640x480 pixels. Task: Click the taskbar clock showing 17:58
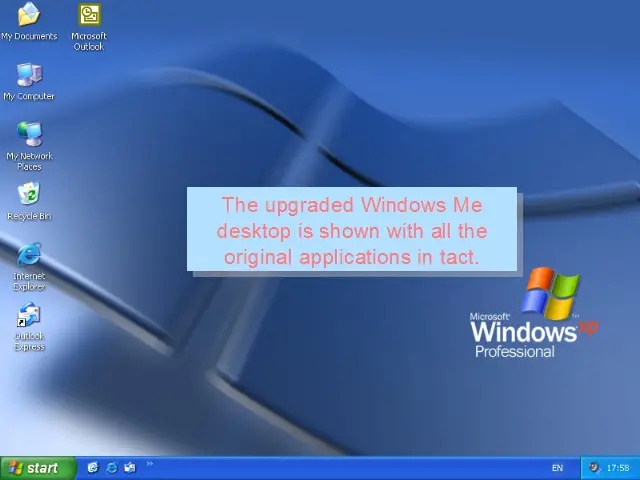[x=618, y=468]
